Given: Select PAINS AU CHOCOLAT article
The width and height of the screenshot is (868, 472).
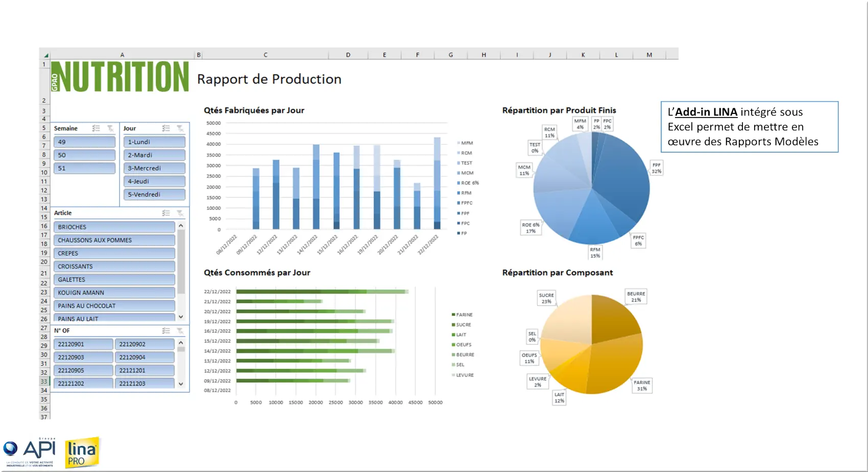Looking at the screenshot, I should (114, 306).
